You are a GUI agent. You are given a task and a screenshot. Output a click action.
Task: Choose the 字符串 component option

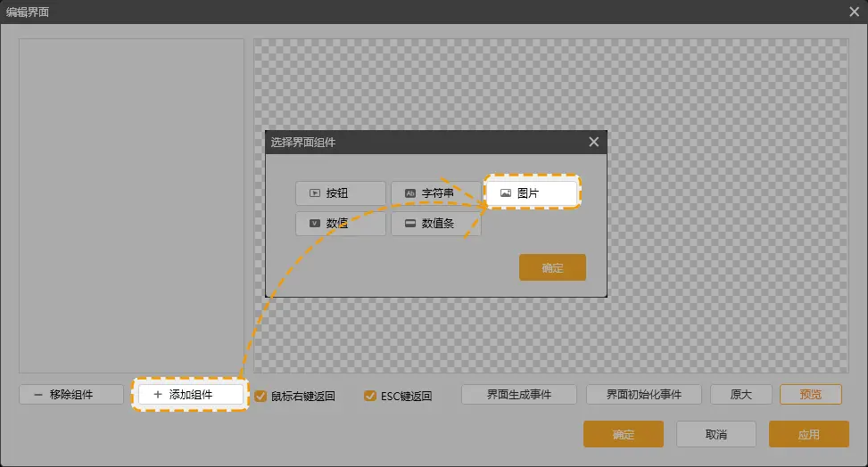click(436, 193)
